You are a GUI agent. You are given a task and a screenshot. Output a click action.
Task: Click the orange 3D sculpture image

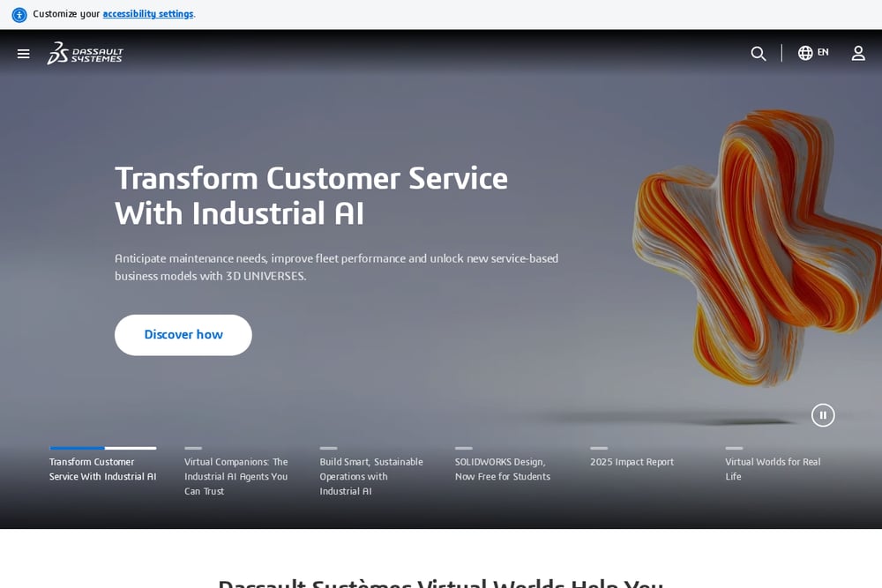point(757,248)
